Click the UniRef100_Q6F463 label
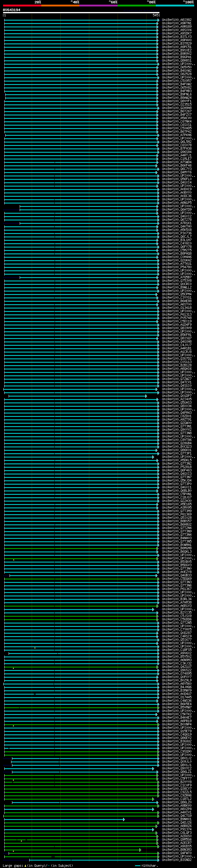Screen dimensions: 197x868 click(x=177, y=470)
